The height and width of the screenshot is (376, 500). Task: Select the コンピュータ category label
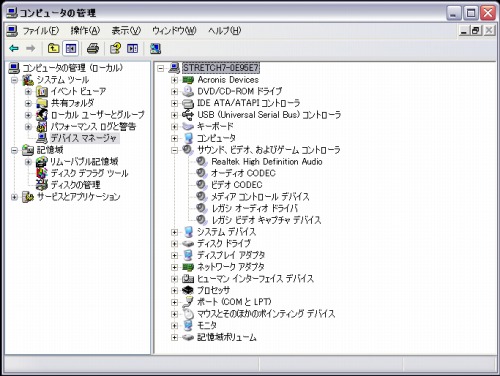click(216, 138)
